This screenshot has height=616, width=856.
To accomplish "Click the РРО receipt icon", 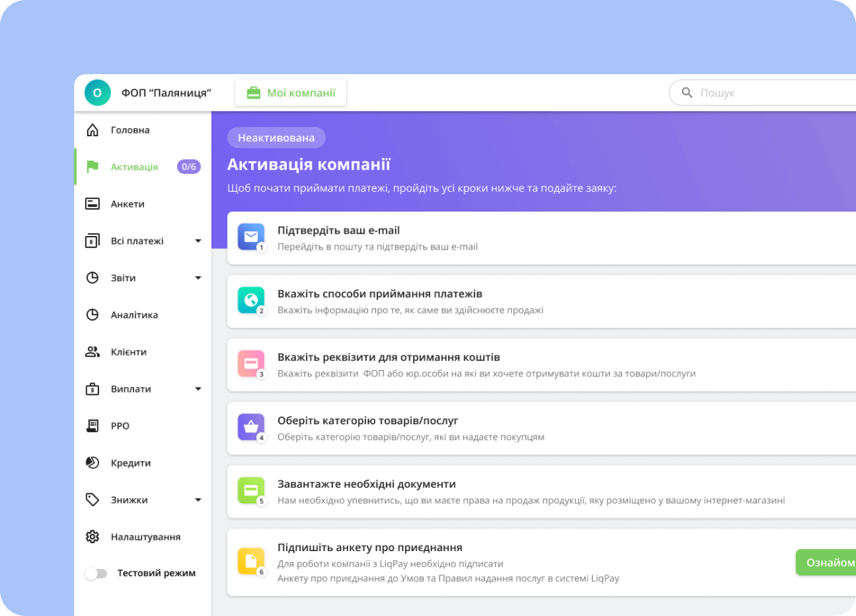I will 92,426.
